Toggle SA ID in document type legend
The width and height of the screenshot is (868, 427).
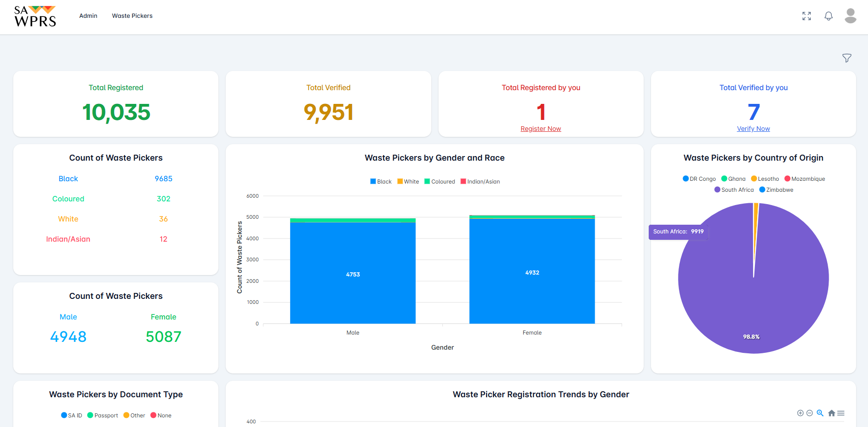click(x=71, y=416)
